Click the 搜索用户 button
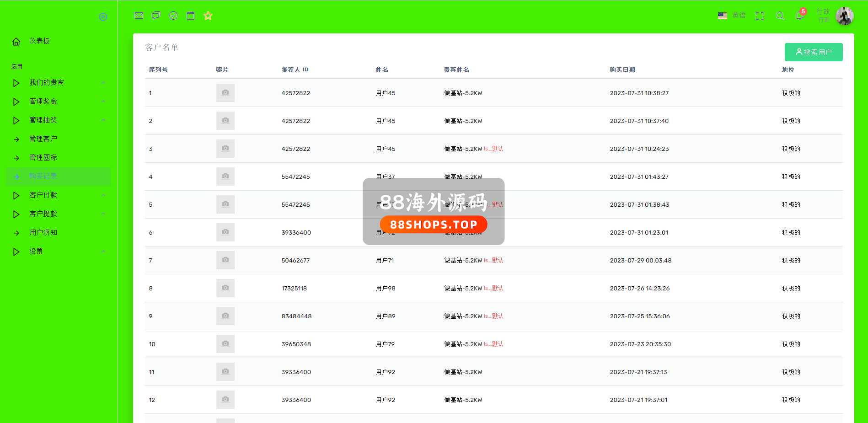 813,52
